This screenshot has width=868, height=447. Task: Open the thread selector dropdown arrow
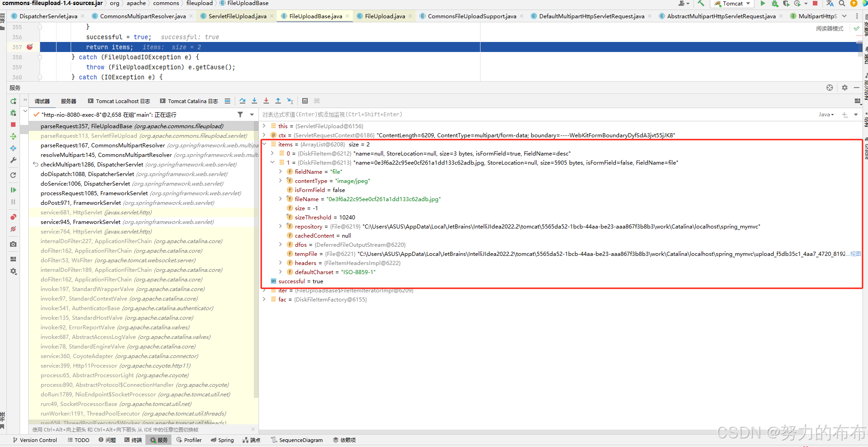(252, 114)
